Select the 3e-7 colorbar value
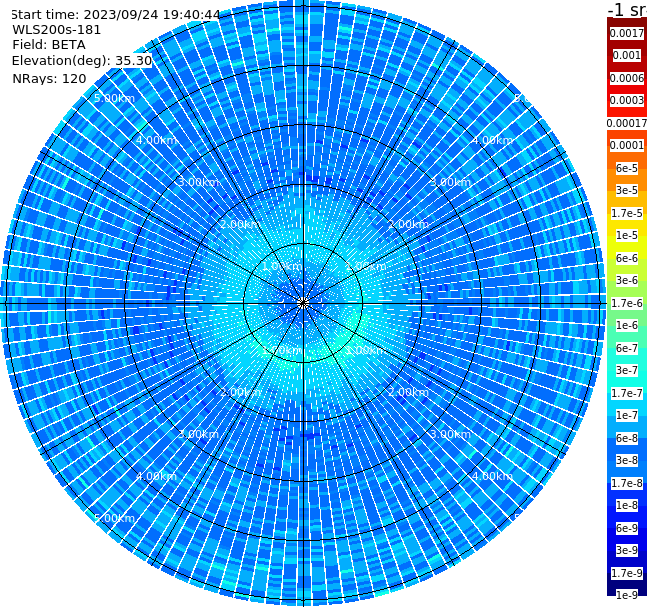Viewport: 647px width, 607px height. point(627,370)
